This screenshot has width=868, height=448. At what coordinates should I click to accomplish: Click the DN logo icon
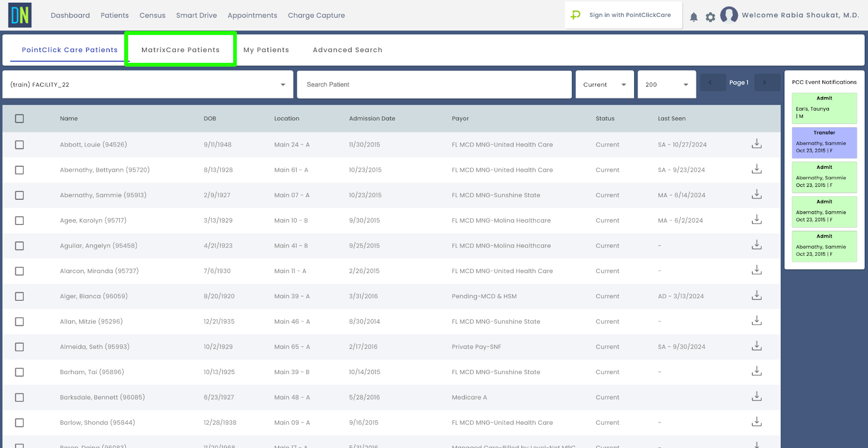(20, 15)
